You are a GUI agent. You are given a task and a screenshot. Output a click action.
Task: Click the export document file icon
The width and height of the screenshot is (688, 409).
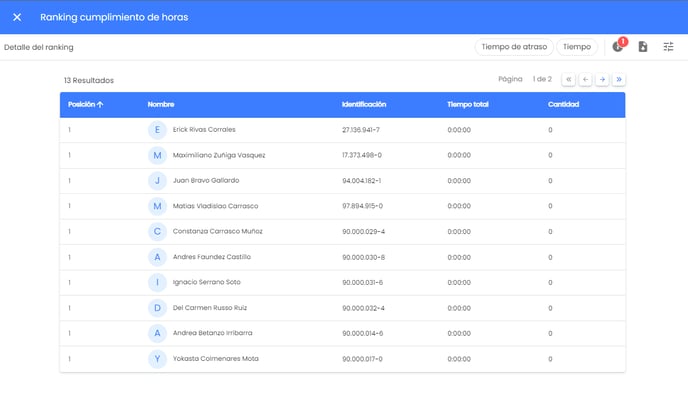[643, 47]
